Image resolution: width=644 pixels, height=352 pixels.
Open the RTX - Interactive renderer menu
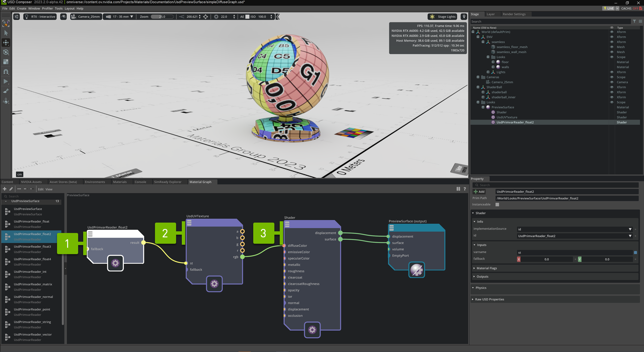pyautogui.click(x=40, y=17)
